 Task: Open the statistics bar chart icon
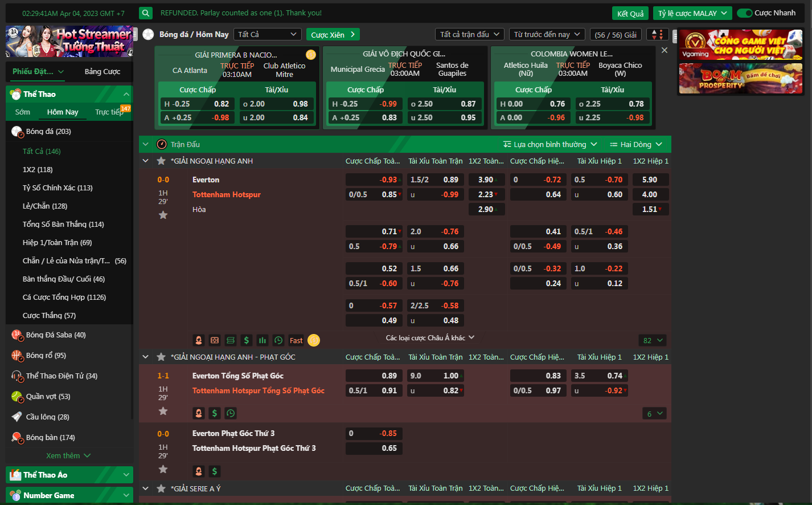[x=262, y=340]
